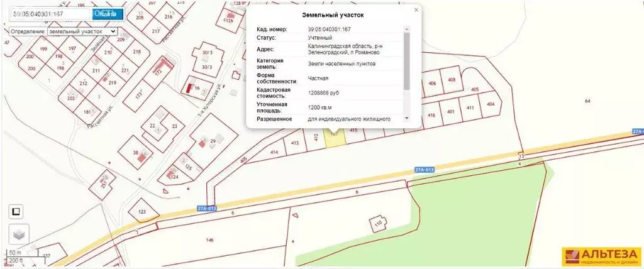The height and width of the screenshot is (269, 644).
Task: Click the triangular marker near parcel 124
Action: coord(165,190)
